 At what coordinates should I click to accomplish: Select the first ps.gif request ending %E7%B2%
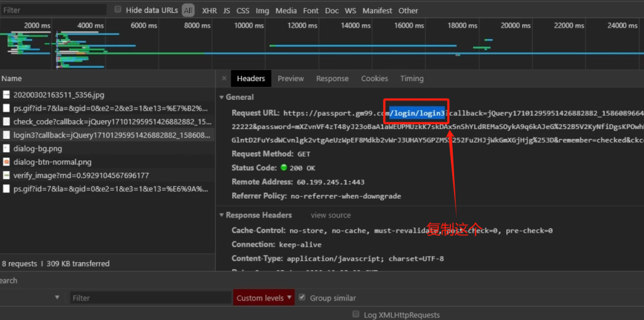coord(108,108)
